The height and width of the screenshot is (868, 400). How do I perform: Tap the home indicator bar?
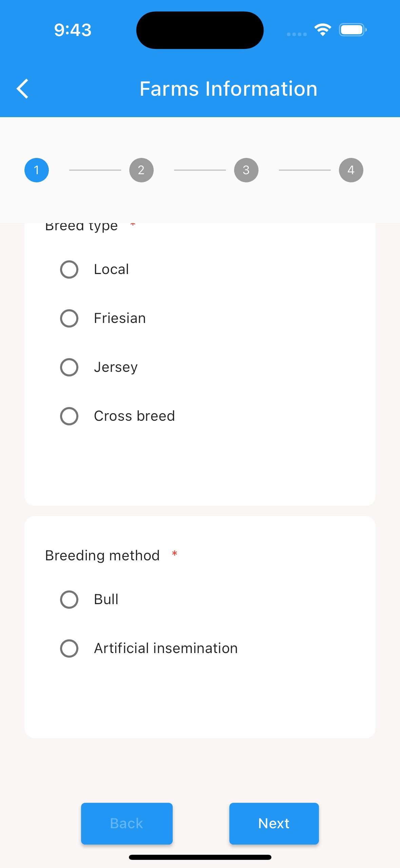coord(200,857)
